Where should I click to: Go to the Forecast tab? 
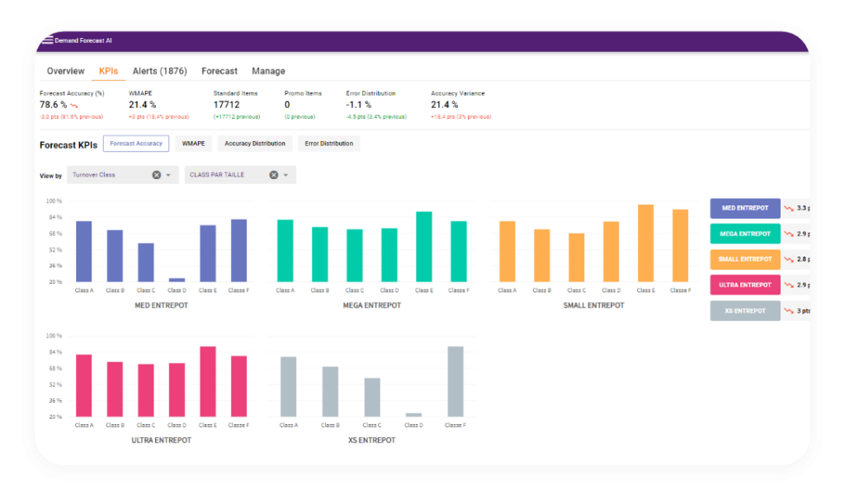tap(220, 71)
